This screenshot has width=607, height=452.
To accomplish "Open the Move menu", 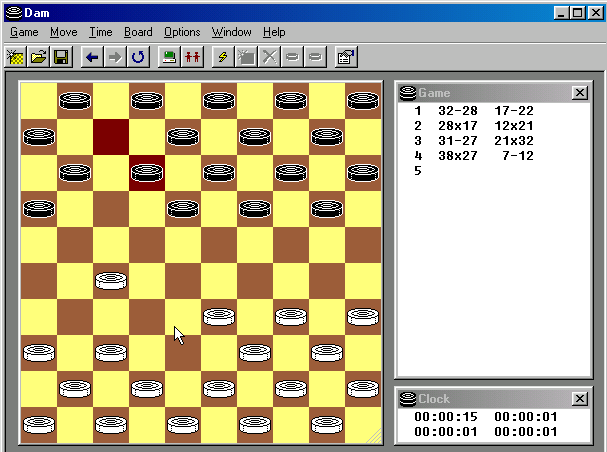I will pos(64,32).
